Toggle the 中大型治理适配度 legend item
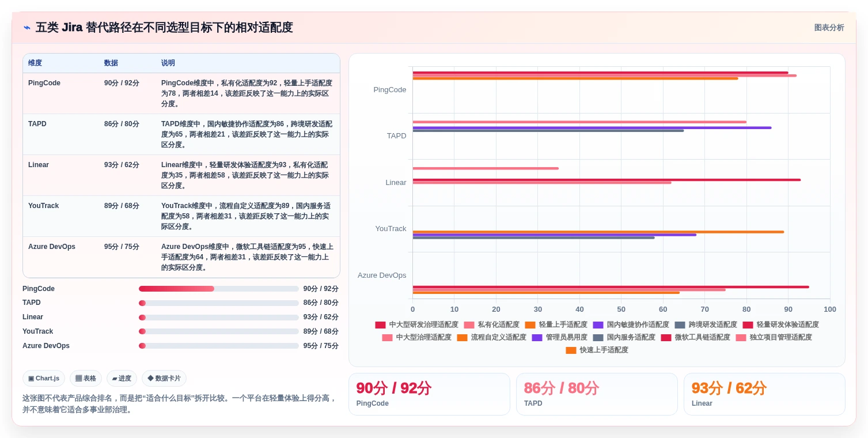 coord(416,338)
